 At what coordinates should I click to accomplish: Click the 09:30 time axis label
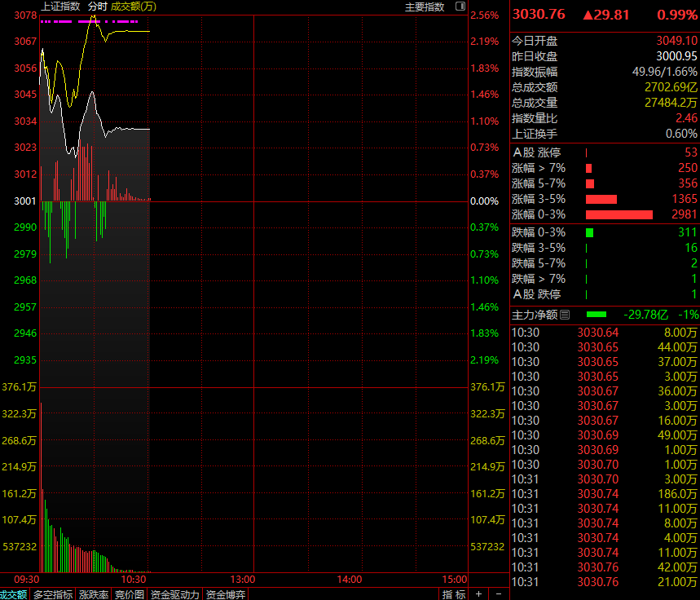[x=26, y=580]
